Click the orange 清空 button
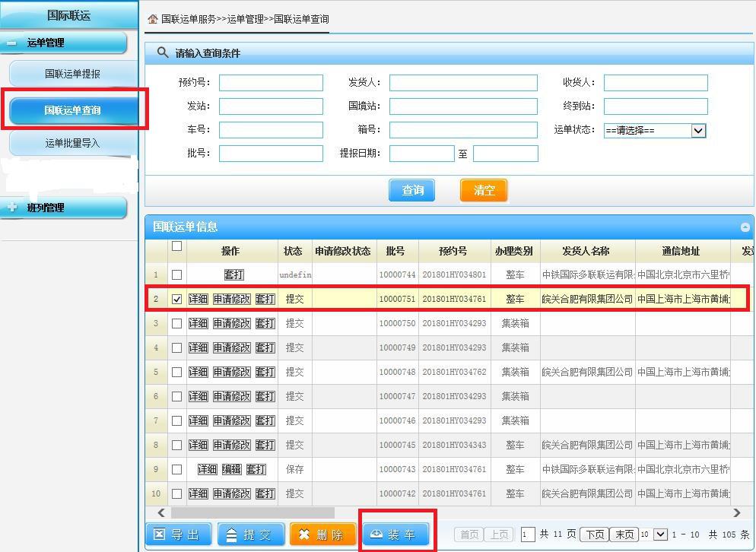This screenshot has width=756, height=552. point(483,190)
